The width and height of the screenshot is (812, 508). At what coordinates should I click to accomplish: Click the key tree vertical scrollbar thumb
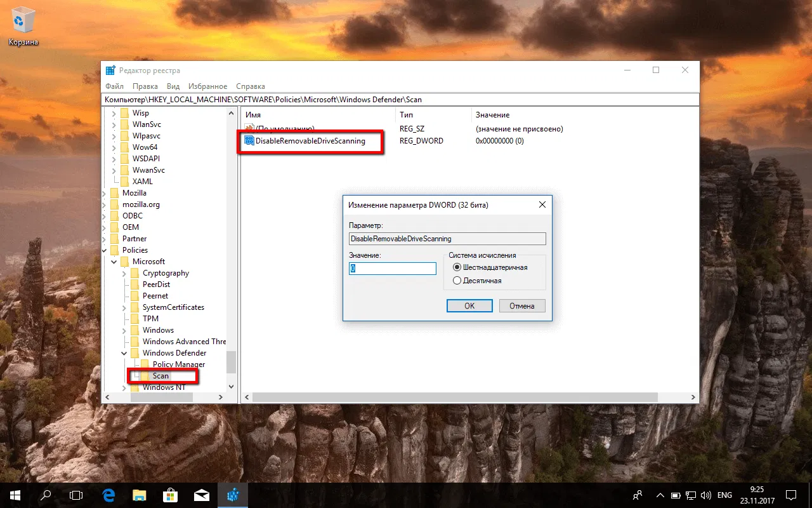click(231, 363)
